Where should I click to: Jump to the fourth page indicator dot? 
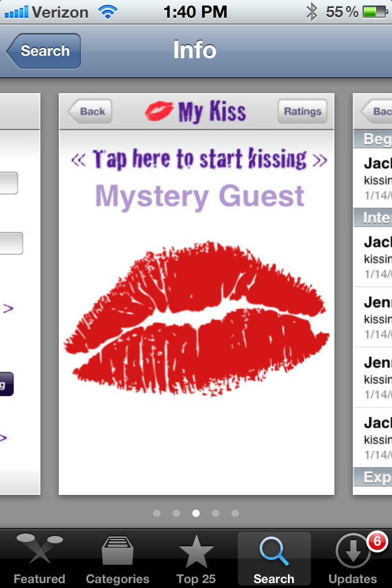coord(216,513)
